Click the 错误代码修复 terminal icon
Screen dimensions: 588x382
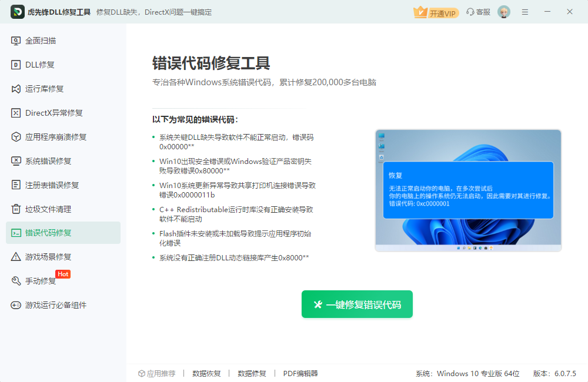(16, 233)
